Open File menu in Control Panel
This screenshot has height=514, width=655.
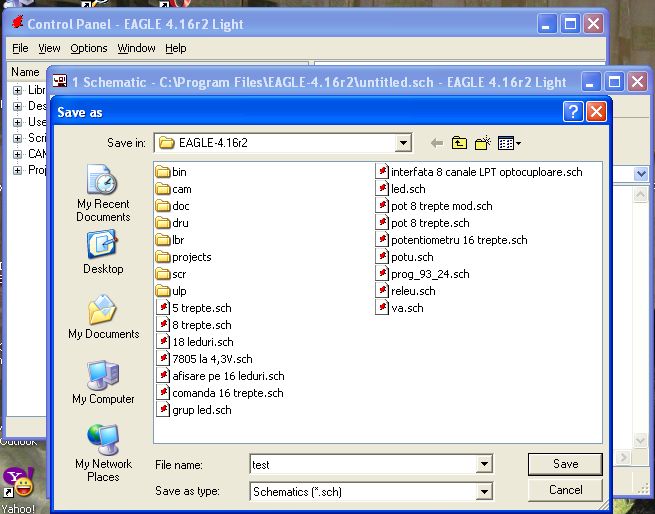coord(20,48)
